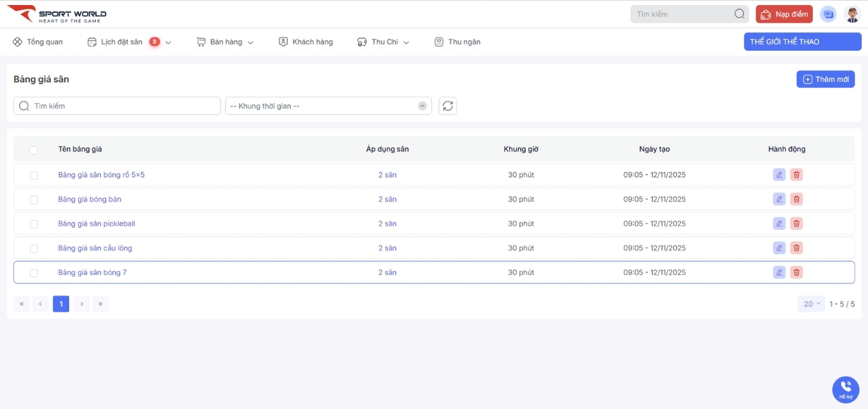Check the 'Bảng giá sân bóng rổ 5×5' row
The height and width of the screenshot is (409, 868).
pos(34,175)
